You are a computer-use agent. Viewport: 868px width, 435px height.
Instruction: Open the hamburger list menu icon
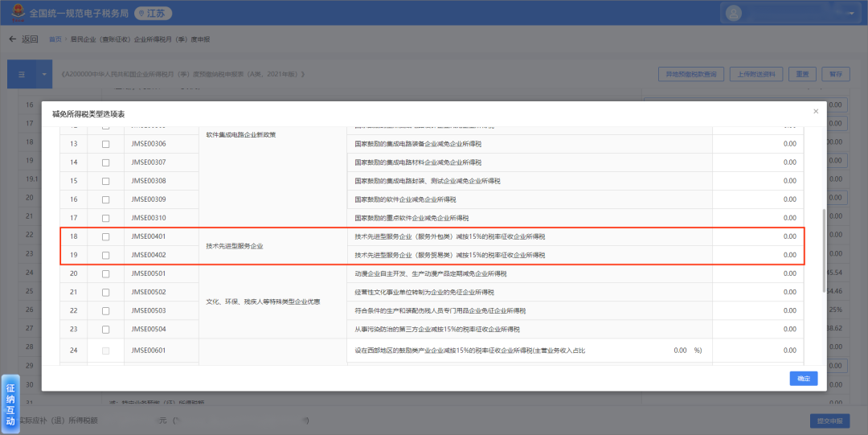pos(21,74)
